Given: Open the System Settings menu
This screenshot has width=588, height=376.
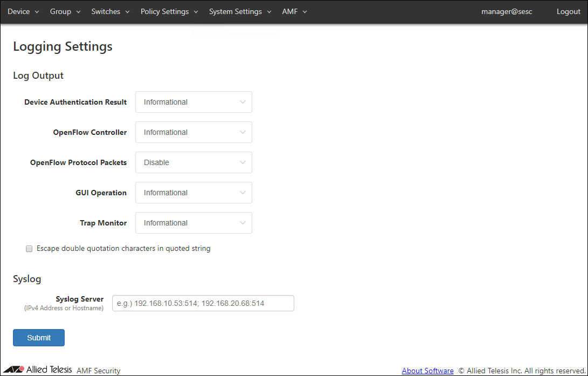Looking at the screenshot, I should tap(240, 11).
